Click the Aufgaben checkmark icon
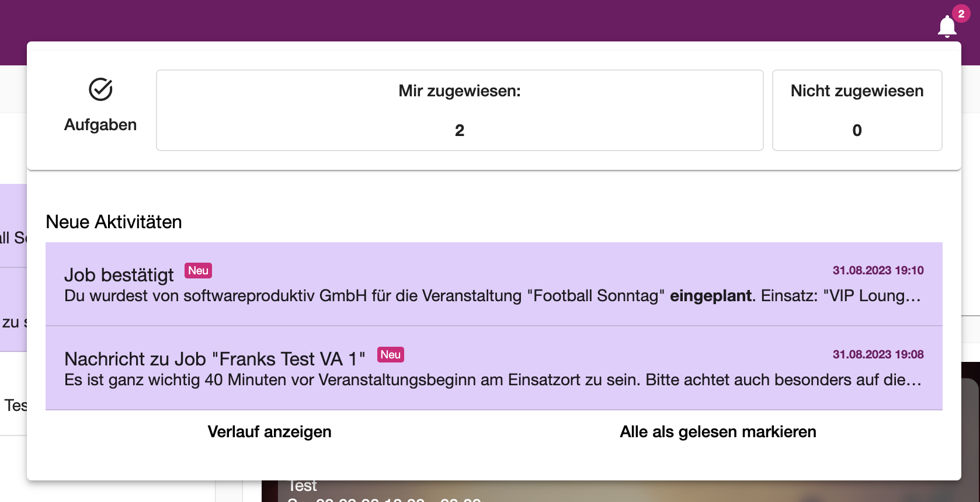Viewport: 980px width, 502px height. coord(100,89)
